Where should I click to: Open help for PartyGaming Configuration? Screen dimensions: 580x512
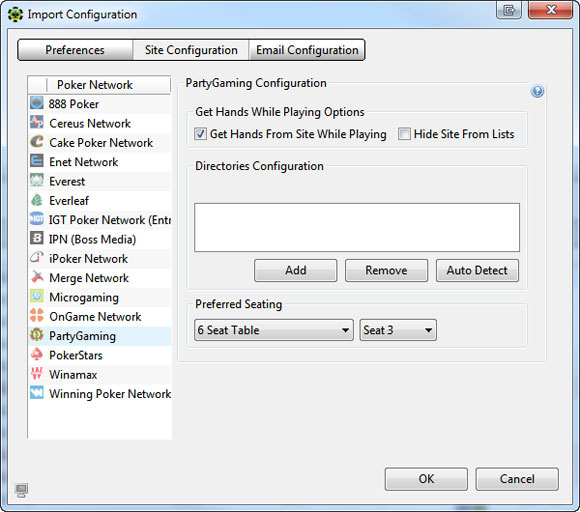[x=537, y=91]
